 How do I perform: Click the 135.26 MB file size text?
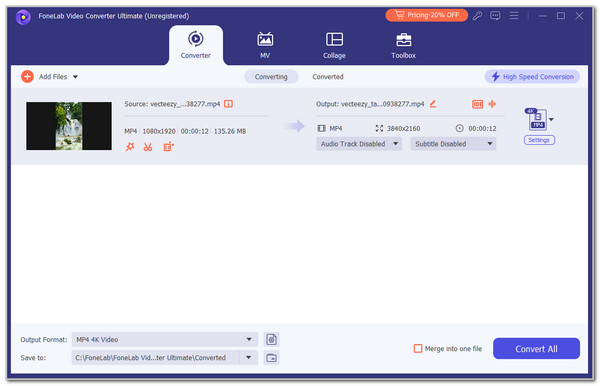(230, 131)
